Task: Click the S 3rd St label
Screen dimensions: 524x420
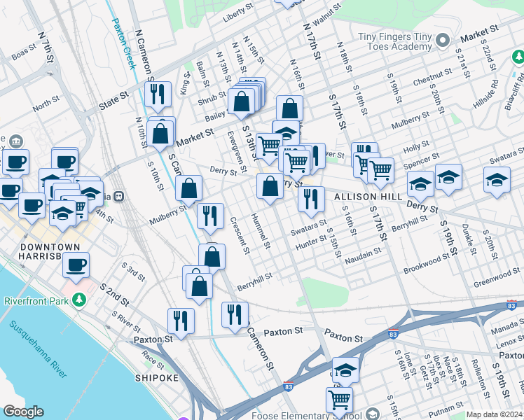Action: tap(133, 272)
